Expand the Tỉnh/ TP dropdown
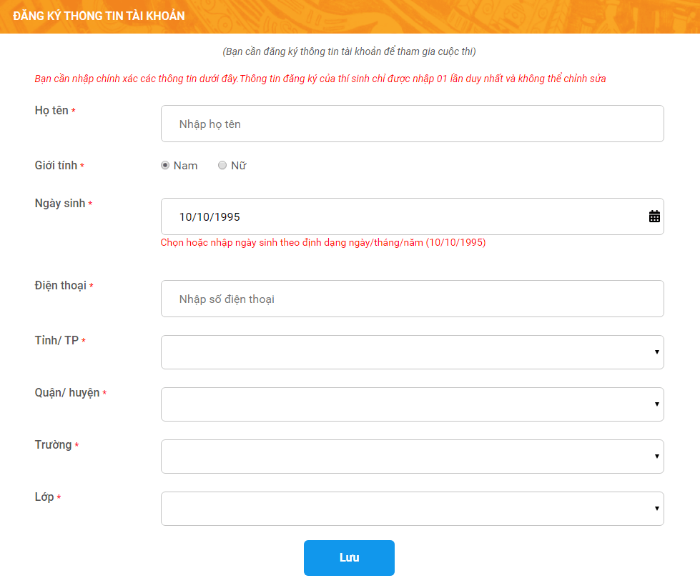The height and width of the screenshot is (588, 700). click(x=412, y=352)
